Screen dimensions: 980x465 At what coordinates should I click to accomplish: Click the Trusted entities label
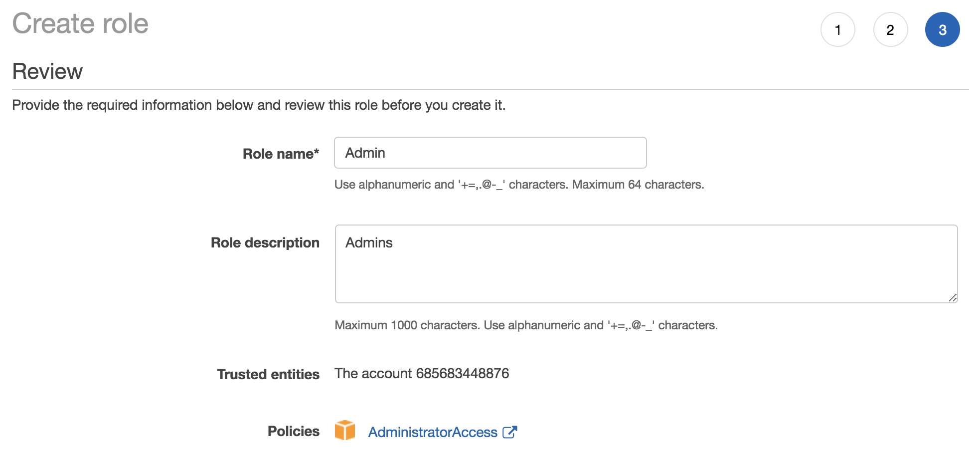[268, 374]
